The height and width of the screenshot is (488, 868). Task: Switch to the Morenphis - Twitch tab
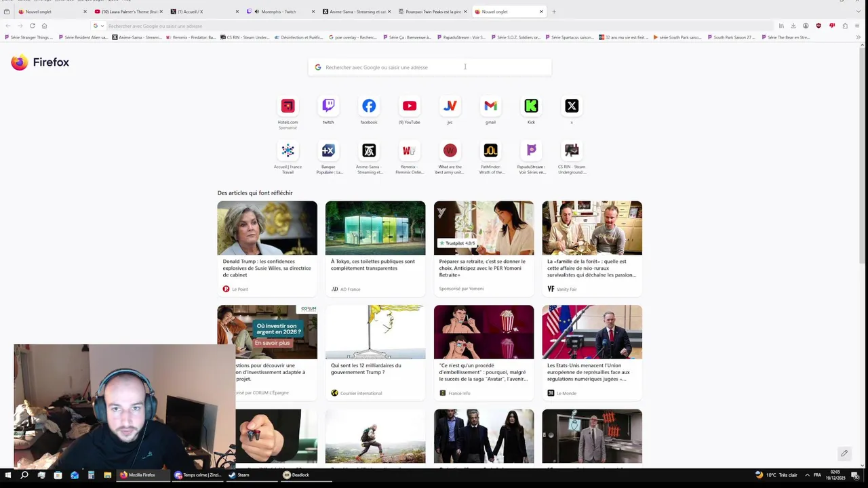pos(281,12)
